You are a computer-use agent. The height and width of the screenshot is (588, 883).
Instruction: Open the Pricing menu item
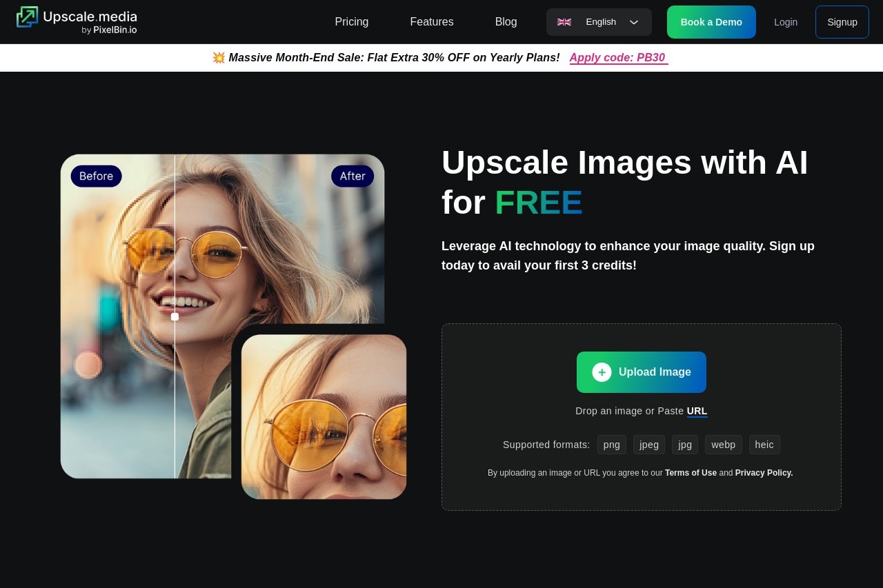pos(352,21)
